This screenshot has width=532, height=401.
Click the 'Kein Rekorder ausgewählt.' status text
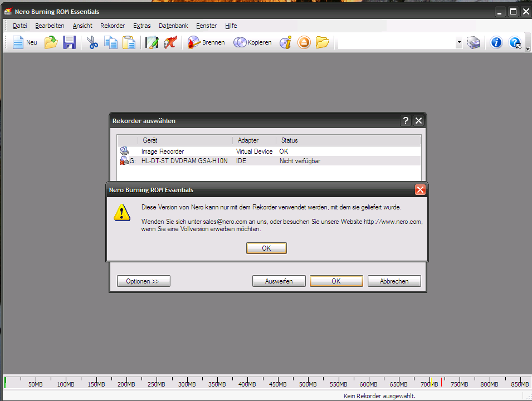[379, 396]
